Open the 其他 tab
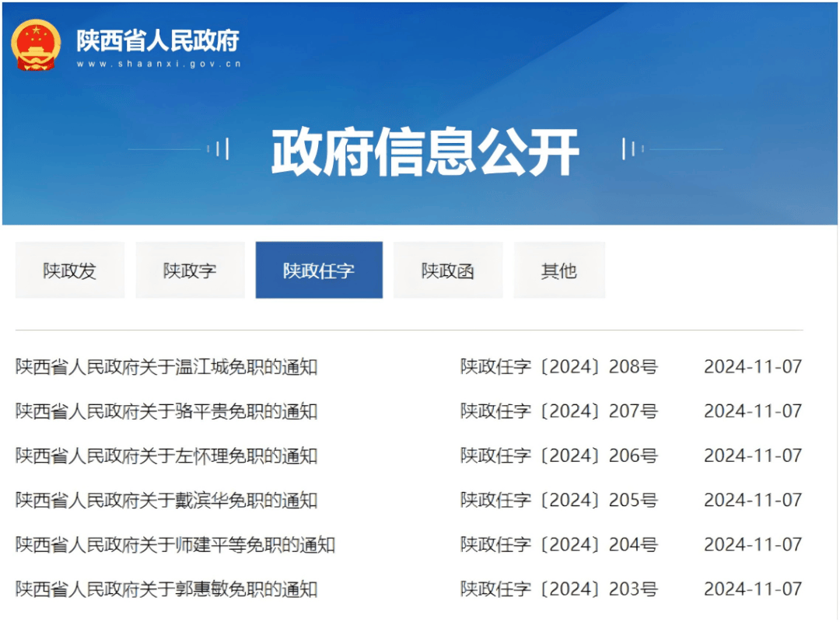Screen dimensions: 840x622 (558, 270)
